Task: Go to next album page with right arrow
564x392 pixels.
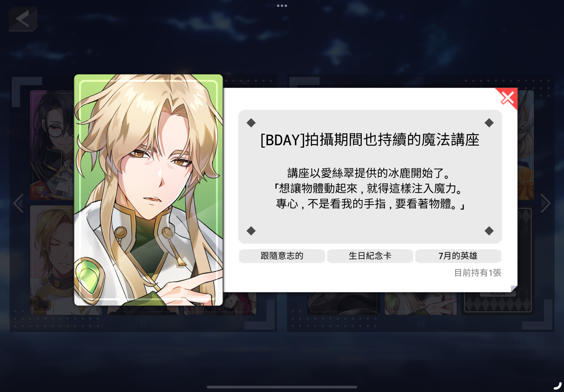Action: click(x=545, y=203)
